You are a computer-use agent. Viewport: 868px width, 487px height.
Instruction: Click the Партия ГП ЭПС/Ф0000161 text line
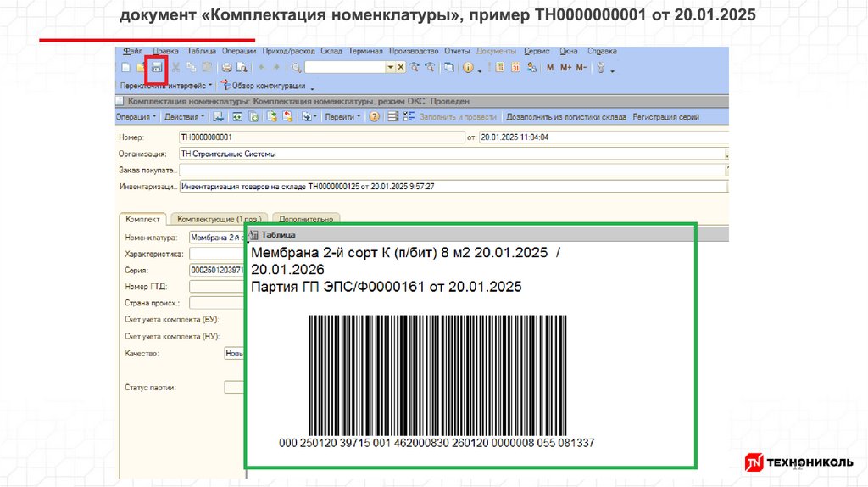pos(387,287)
